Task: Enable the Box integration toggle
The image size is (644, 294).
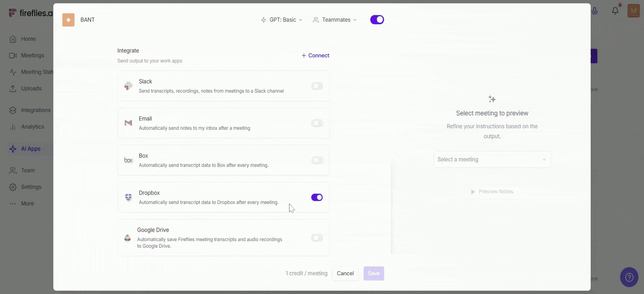Action: pyautogui.click(x=317, y=160)
